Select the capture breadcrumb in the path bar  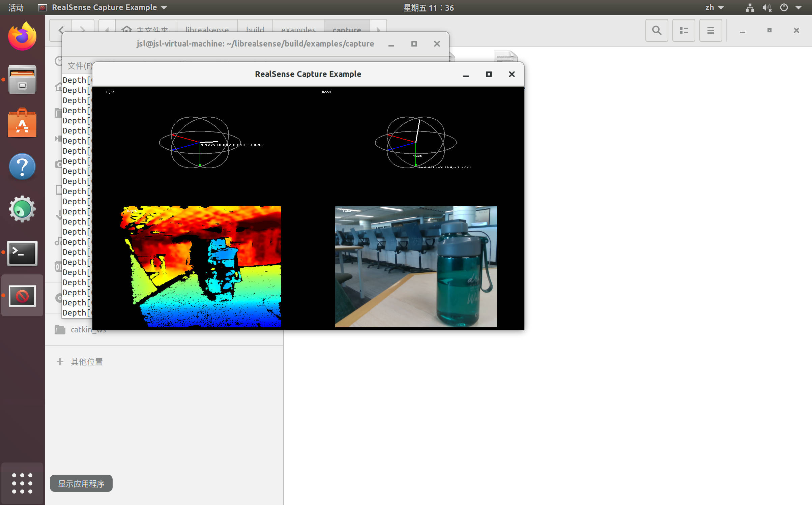(x=347, y=30)
